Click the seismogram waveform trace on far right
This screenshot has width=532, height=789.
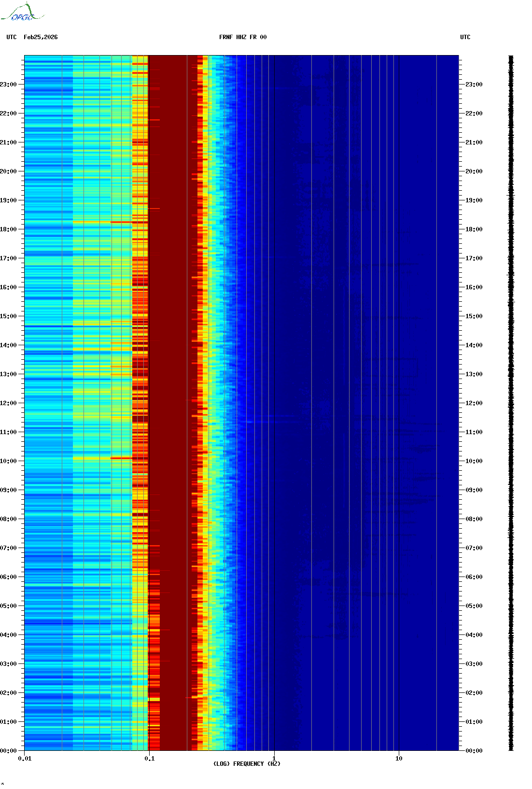[x=511, y=403]
